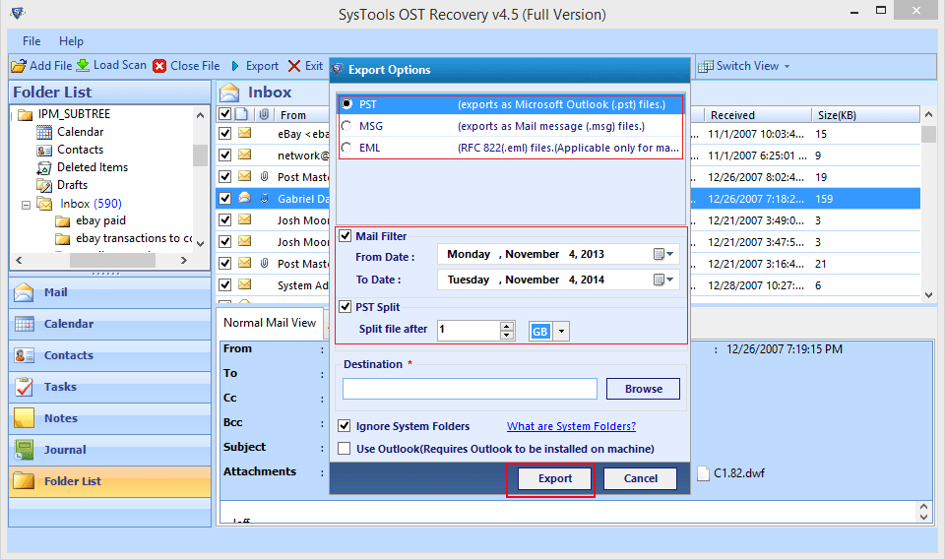
Task: Toggle the Mail Filter checkbox
Action: pos(346,235)
